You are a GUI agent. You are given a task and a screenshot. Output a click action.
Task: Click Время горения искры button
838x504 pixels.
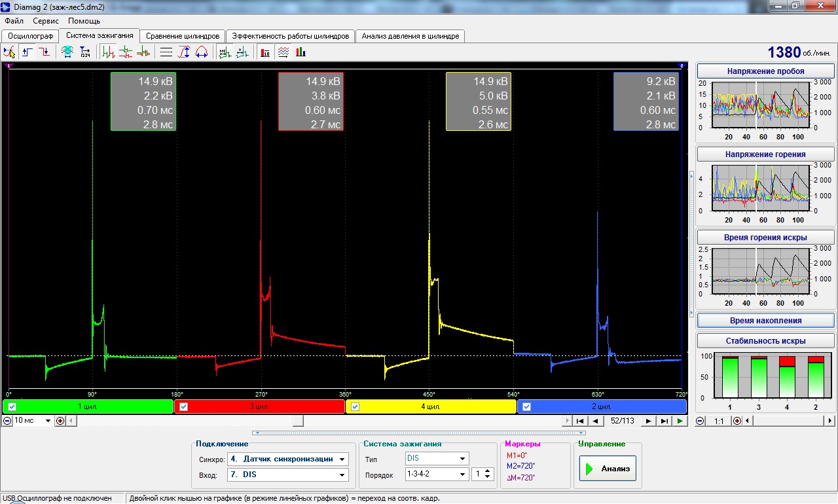pos(765,237)
